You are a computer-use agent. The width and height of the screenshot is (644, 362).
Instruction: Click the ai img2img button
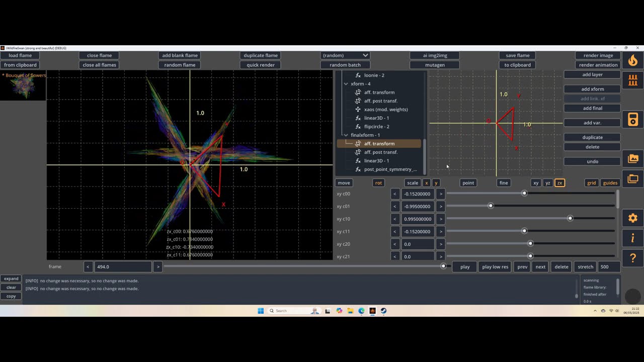pyautogui.click(x=435, y=55)
